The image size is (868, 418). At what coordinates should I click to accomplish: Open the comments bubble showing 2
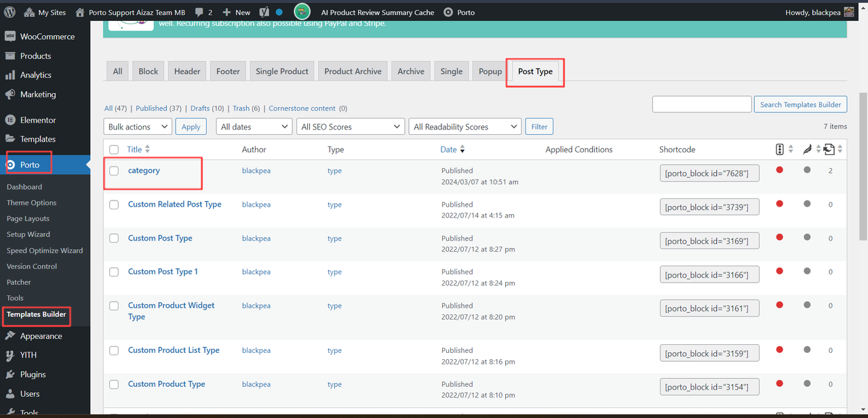pyautogui.click(x=204, y=12)
